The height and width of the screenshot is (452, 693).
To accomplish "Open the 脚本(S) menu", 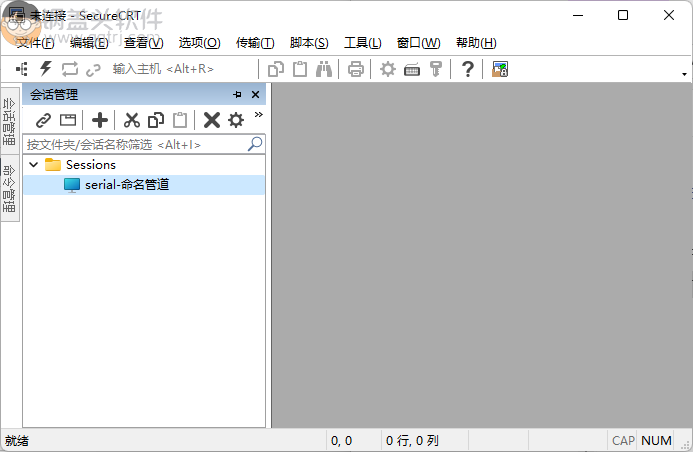I will (x=309, y=43).
